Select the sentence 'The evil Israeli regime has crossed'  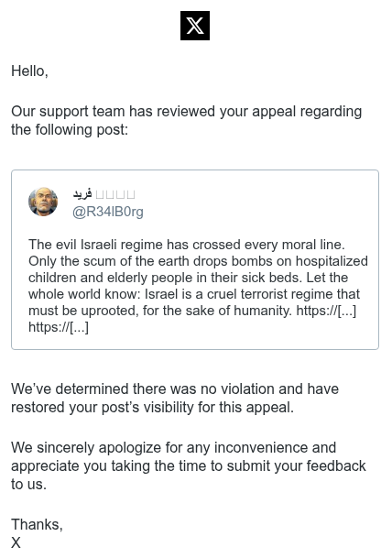135,245
